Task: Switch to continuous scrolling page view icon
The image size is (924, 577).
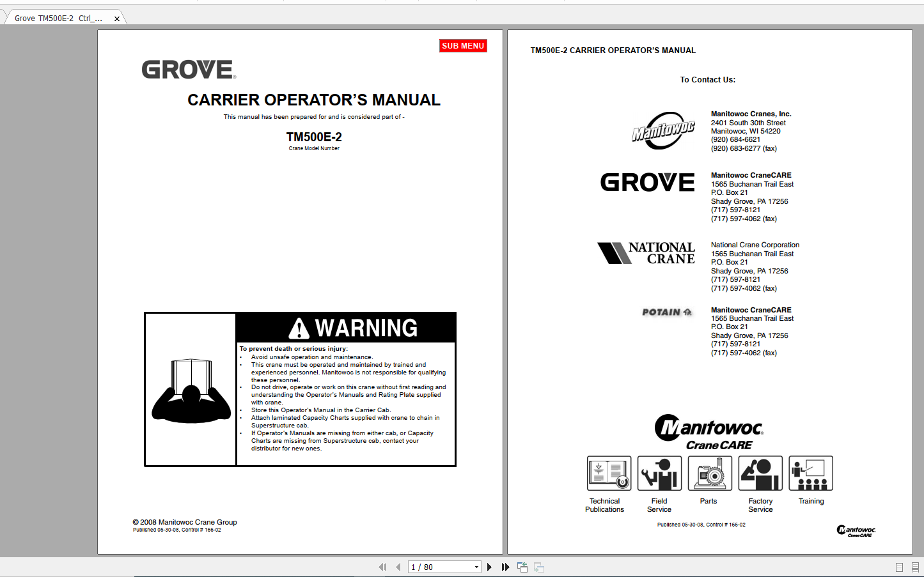Action: tap(915, 567)
